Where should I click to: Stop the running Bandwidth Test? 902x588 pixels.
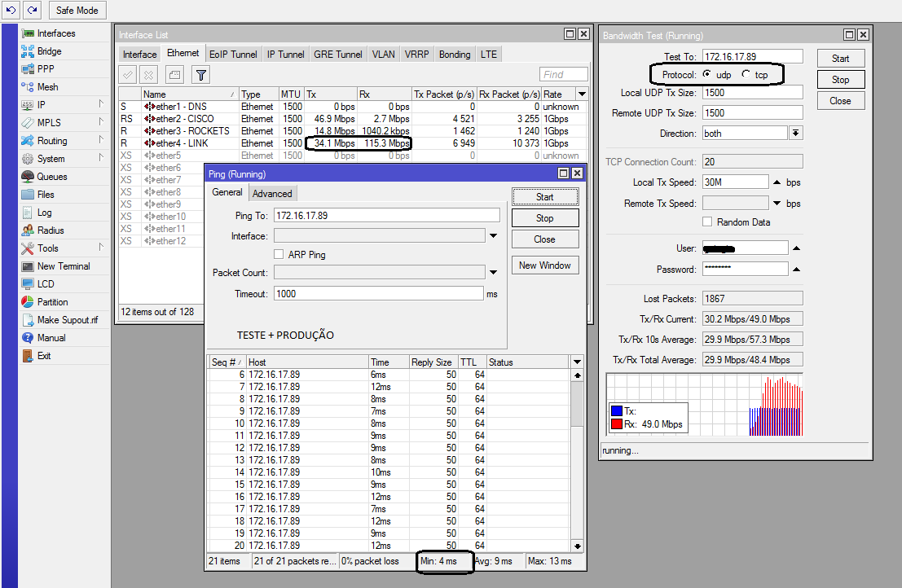(x=840, y=80)
